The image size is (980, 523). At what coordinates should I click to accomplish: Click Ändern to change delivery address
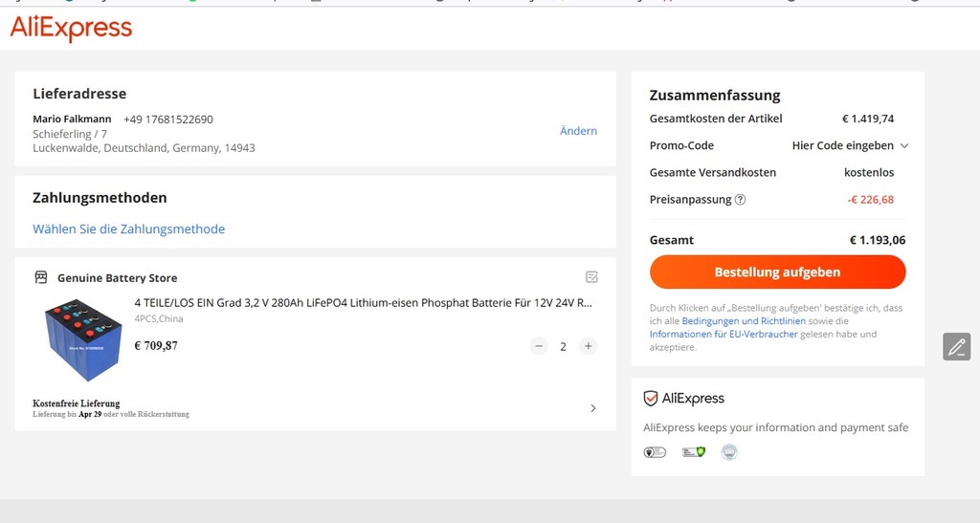(578, 131)
